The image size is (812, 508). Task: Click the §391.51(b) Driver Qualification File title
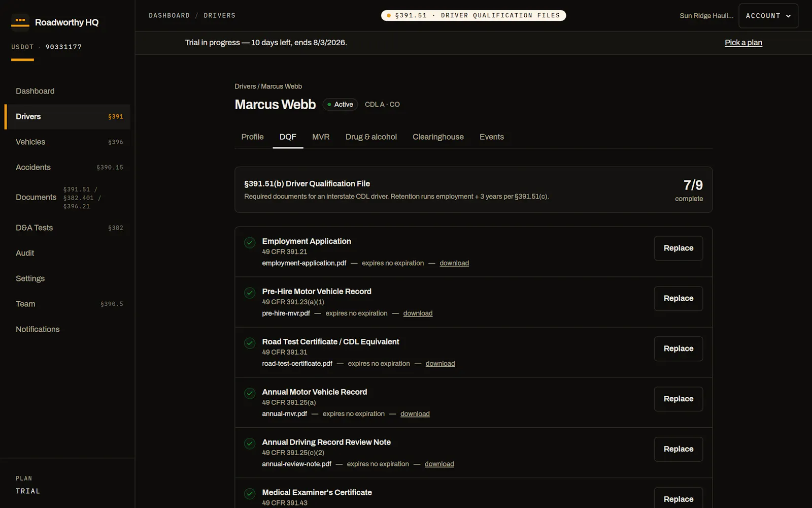coord(307,184)
